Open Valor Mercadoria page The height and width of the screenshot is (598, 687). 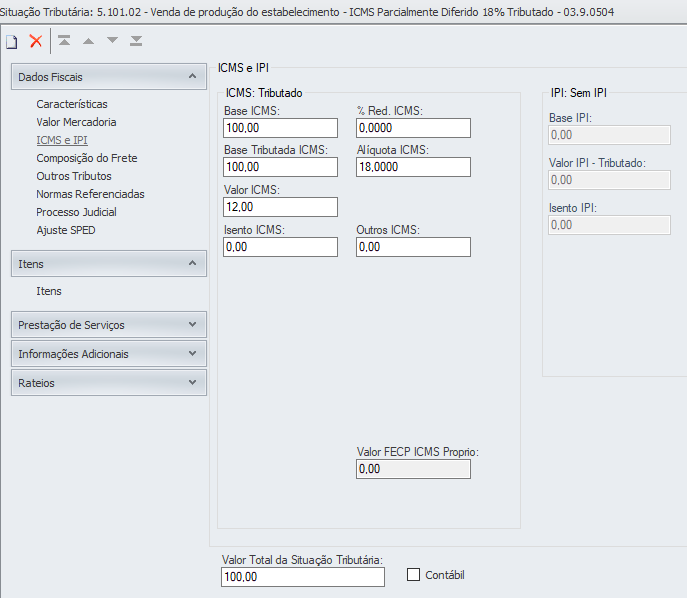[x=76, y=122]
